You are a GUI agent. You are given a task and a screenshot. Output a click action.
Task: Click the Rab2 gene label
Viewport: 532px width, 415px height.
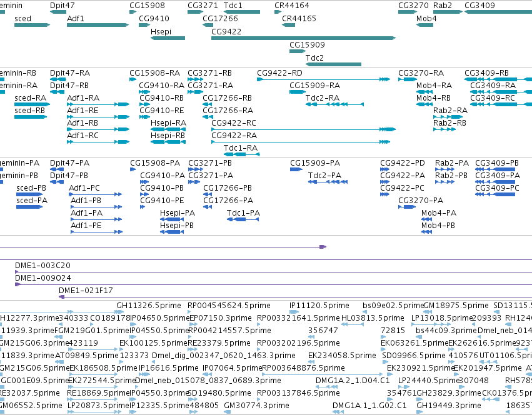coord(443,6)
